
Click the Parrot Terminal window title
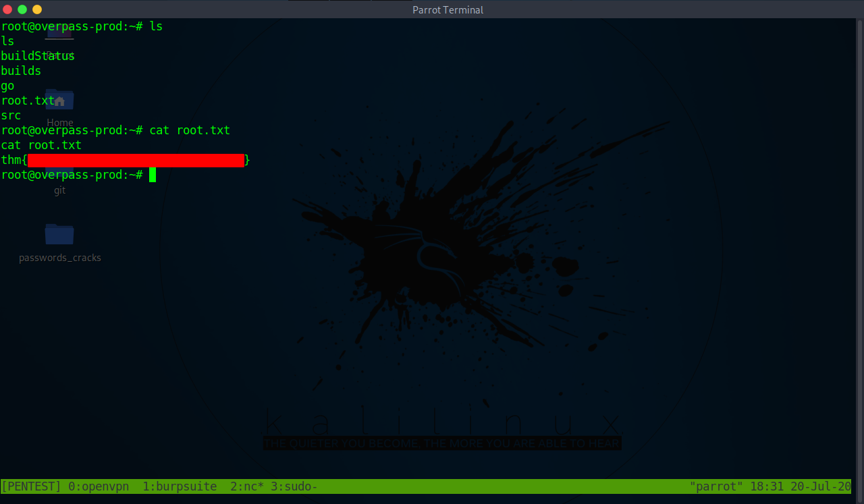point(448,9)
